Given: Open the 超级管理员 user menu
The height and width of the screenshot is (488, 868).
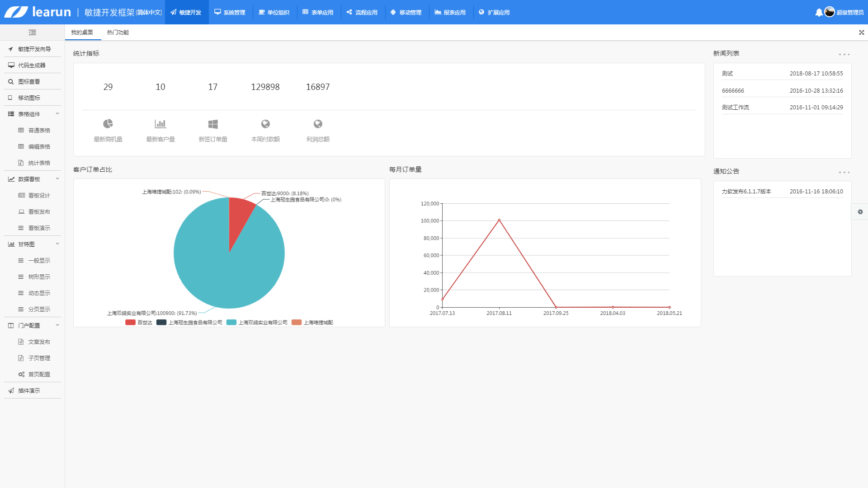Looking at the screenshot, I should [x=849, y=12].
